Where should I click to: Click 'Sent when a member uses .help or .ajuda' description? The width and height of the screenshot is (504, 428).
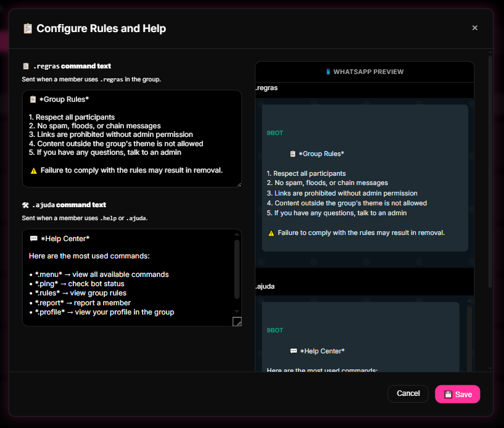(x=85, y=218)
